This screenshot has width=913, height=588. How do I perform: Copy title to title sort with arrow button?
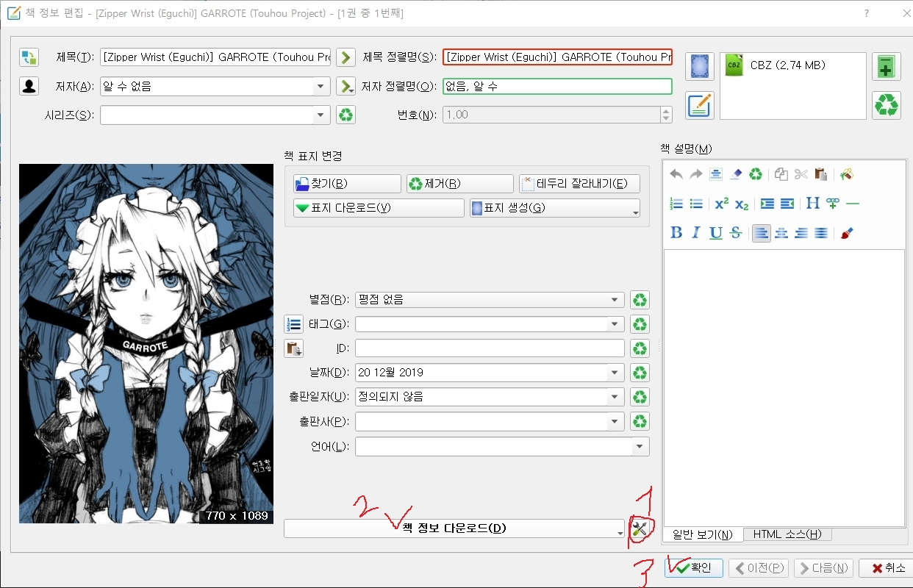(x=345, y=57)
